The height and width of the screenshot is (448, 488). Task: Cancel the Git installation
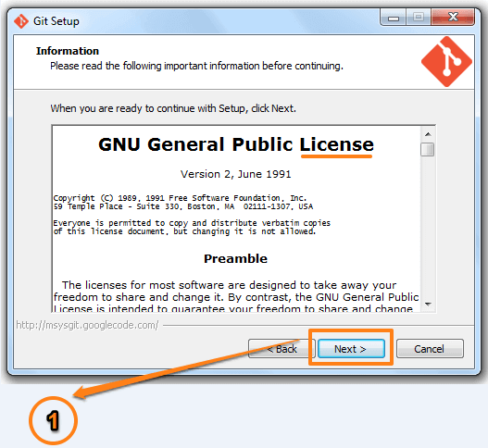(430, 349)
